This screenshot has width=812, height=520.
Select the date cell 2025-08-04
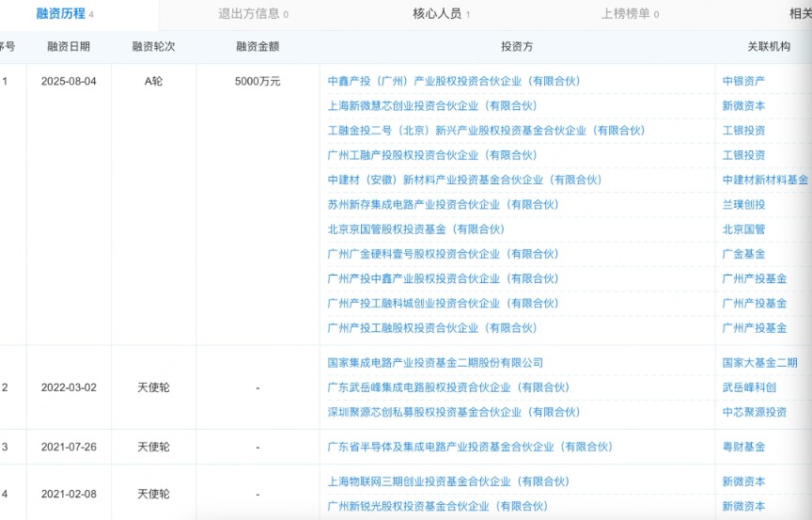(x=69, y=81)
